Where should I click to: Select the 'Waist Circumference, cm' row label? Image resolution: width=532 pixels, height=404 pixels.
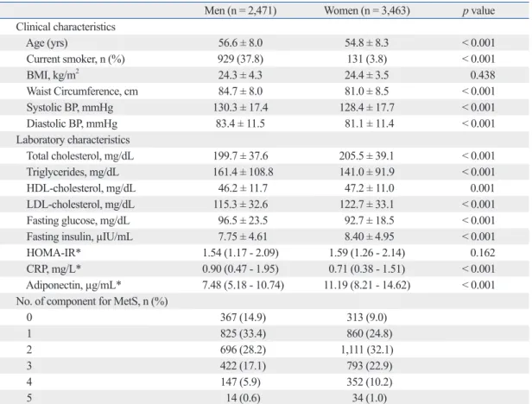[82, 92]
